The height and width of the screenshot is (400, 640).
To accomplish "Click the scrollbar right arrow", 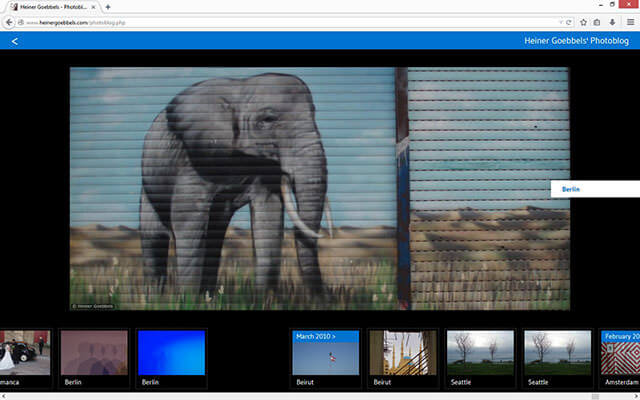I will 637,397.
